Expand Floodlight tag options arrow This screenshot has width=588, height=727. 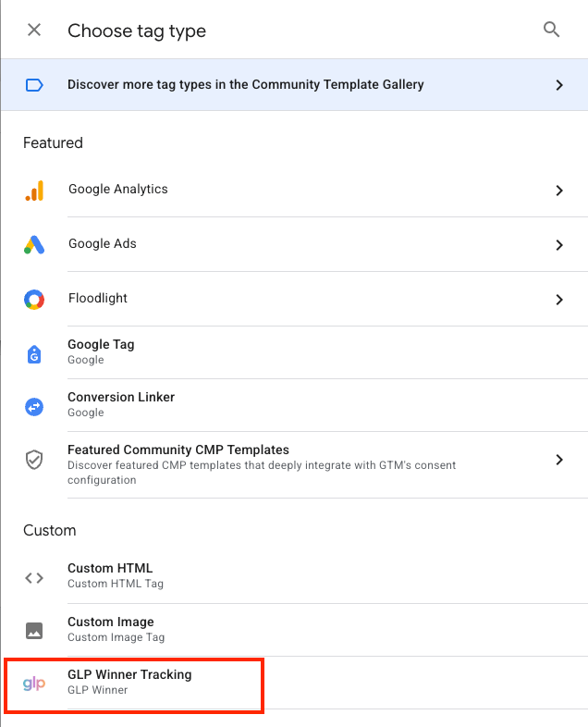tap(558, 300)
